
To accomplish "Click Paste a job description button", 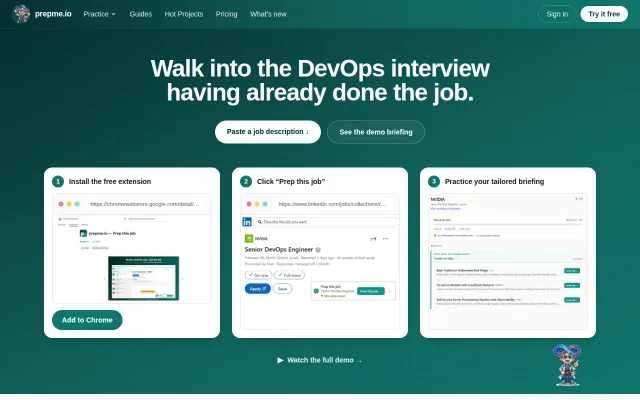I will [x=268, y=132].
